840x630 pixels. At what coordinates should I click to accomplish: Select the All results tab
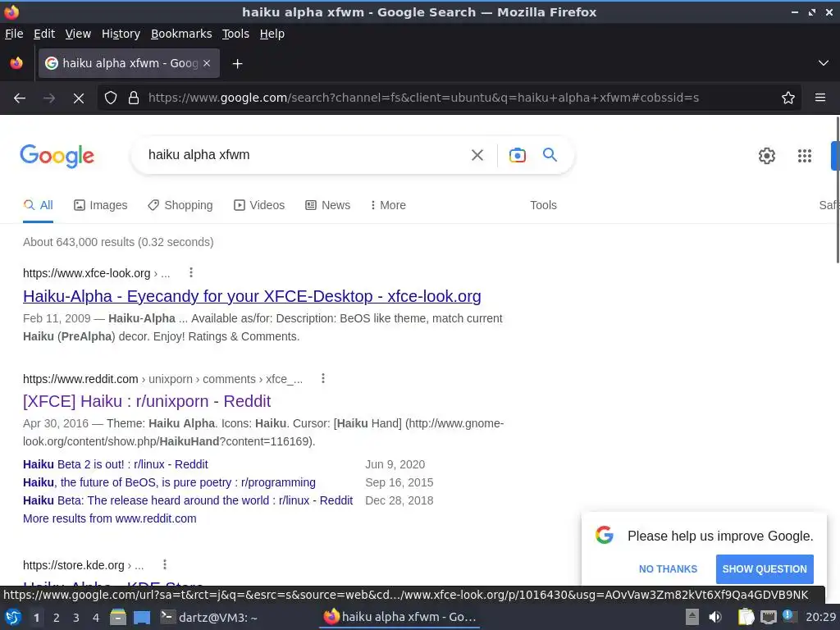point(38,205)
